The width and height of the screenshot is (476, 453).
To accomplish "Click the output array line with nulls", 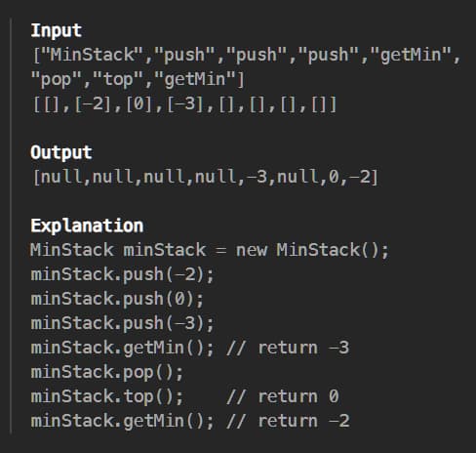I will tap(206, 177).
